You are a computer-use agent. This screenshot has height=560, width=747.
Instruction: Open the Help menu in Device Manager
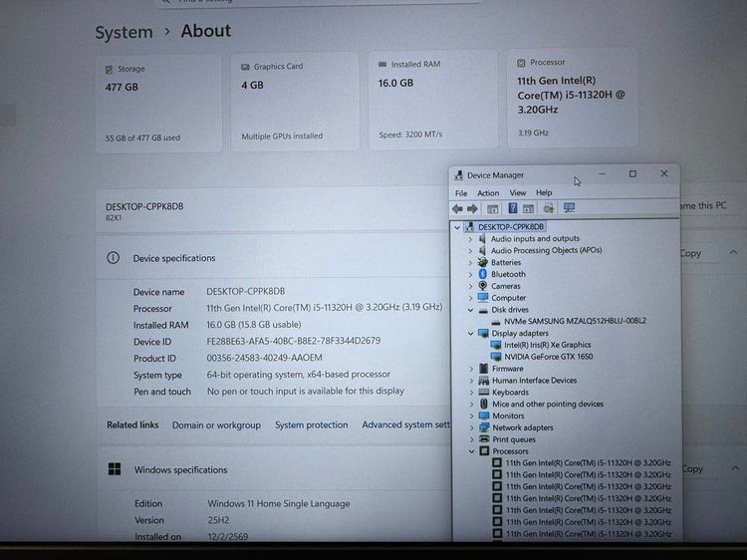pyautogui.click(x=544, y=192)
